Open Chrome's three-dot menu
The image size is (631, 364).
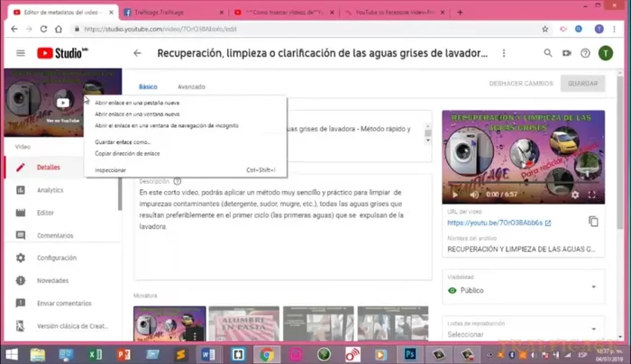pos(614,29)
